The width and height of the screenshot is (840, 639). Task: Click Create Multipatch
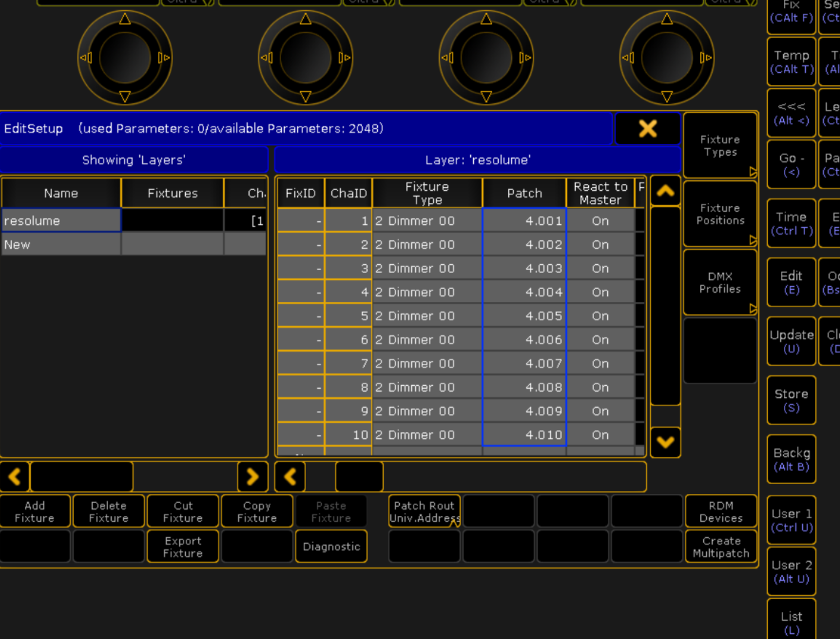(721, 547)
